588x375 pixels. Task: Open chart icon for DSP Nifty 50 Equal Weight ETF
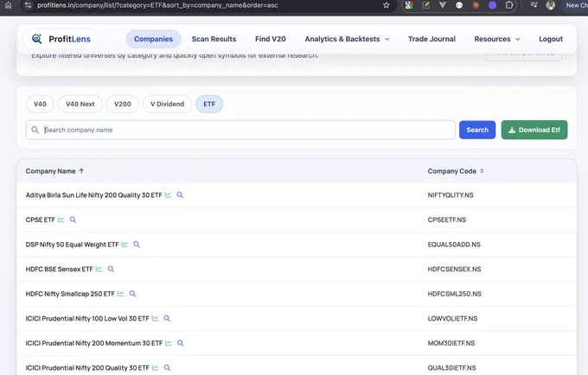(x=125, y=245)
